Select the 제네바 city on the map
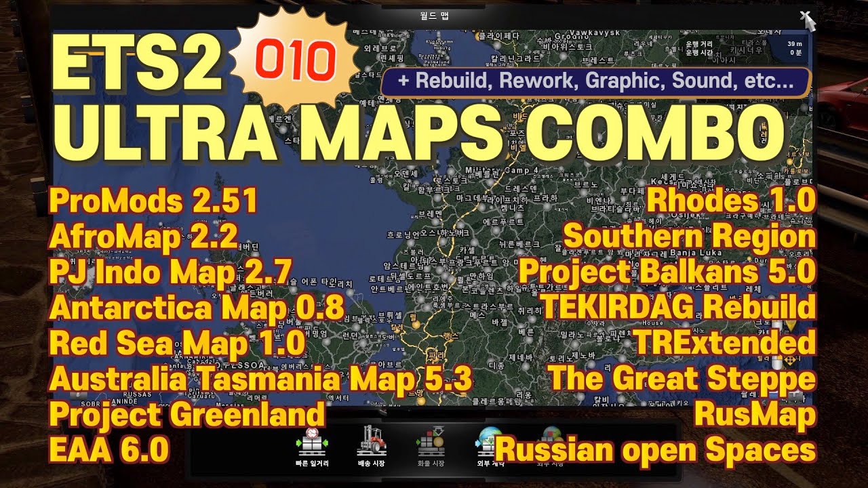868x488 pixels. click(x=521, y=358)
